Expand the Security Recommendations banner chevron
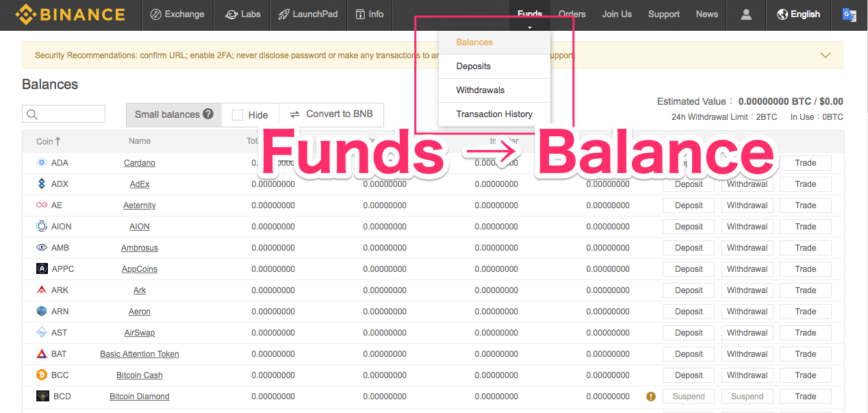The width and height of the screenshot is (868, 413). pyautogui.click(x=826, y=55)
